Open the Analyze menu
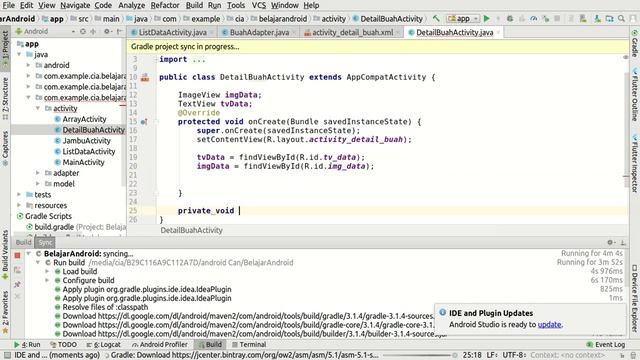640x360 pixels. coord(131,5)
